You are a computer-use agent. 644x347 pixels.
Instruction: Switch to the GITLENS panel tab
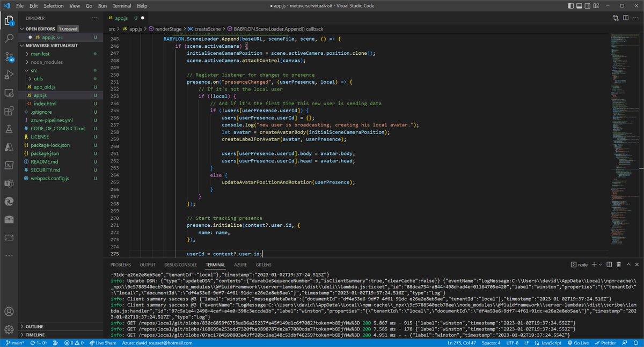[263, 265]
